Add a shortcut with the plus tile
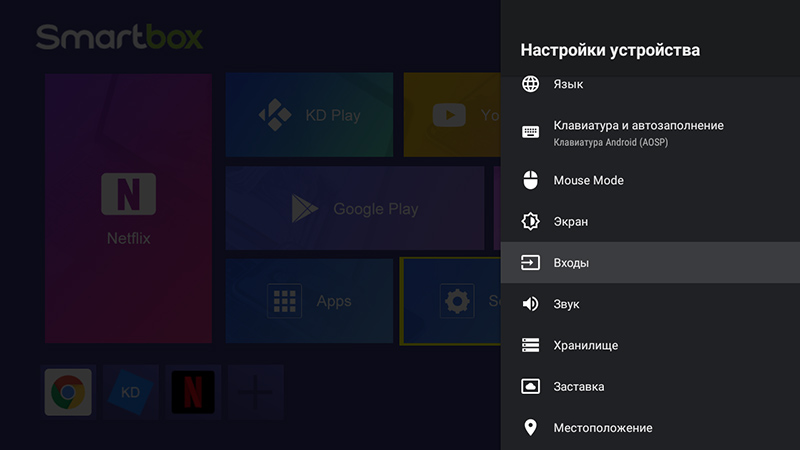Screen dimensions: 800x450 256,392
